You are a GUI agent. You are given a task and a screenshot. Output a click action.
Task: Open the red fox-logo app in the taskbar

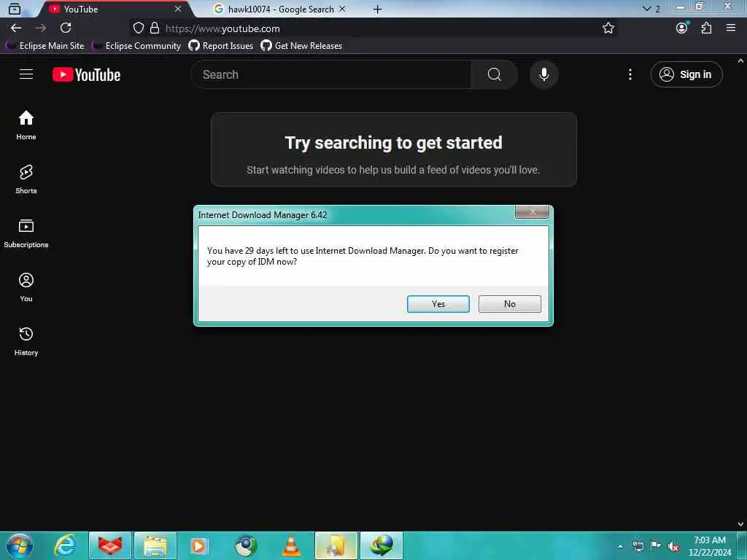coord(110,545)
